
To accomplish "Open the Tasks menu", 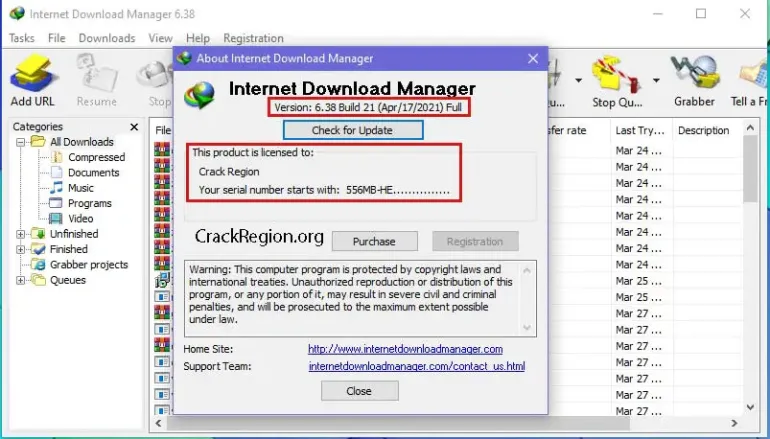I will (22, 38).
